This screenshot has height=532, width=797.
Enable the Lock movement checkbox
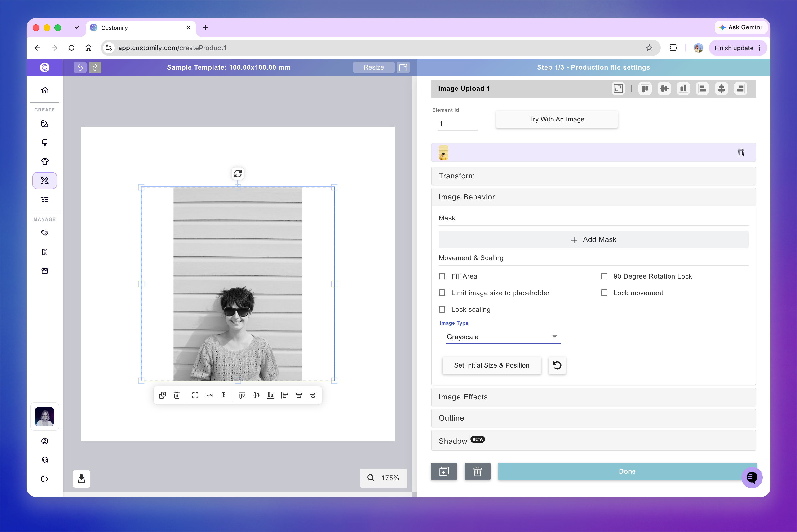[x=604, y=293]
